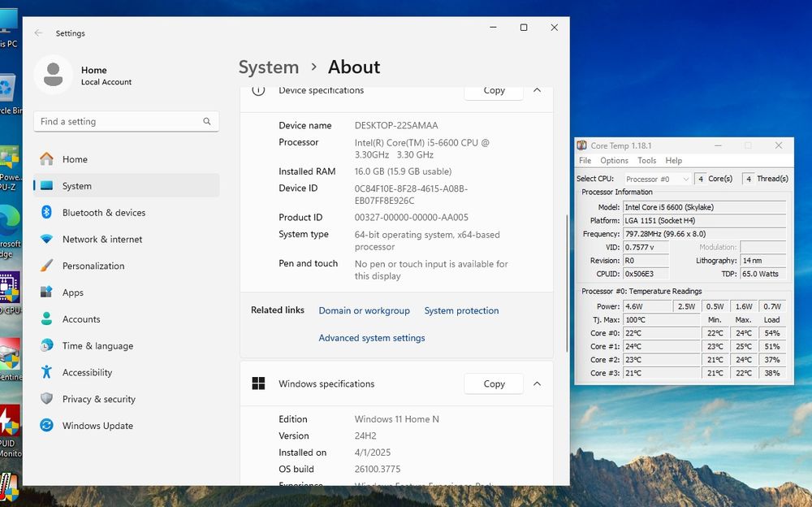The image size is (812, 507).
Task: Click the Home sidebar icon in Settings
Action: [46, 159]
